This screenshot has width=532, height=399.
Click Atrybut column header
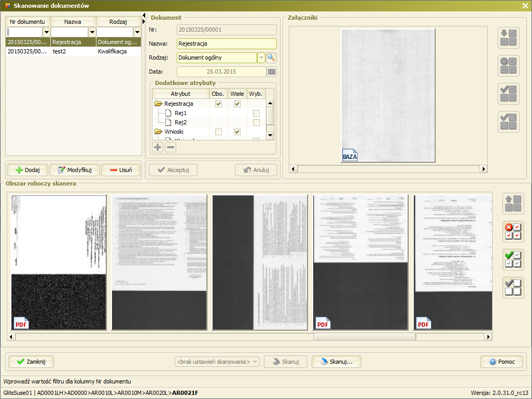tap(180, 94)
